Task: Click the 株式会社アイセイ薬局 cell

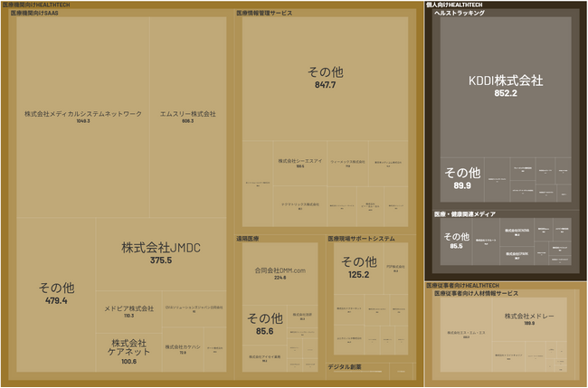Action: pos(265,358)
